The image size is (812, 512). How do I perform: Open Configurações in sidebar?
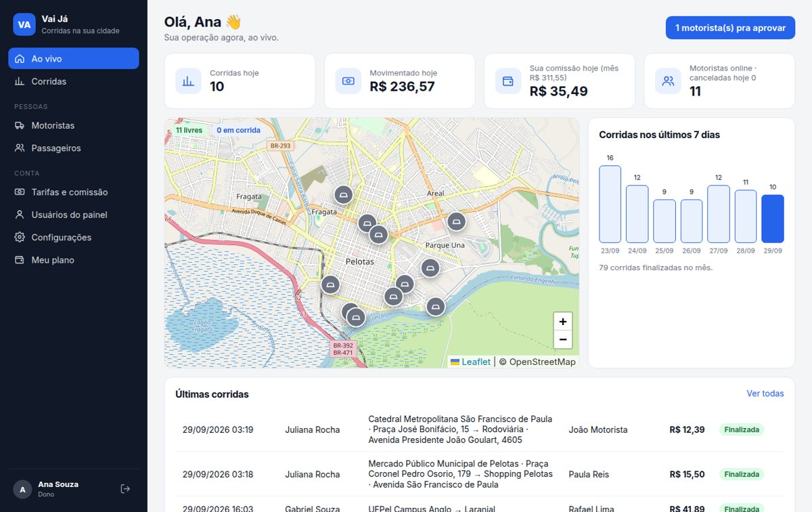(74, 237)
